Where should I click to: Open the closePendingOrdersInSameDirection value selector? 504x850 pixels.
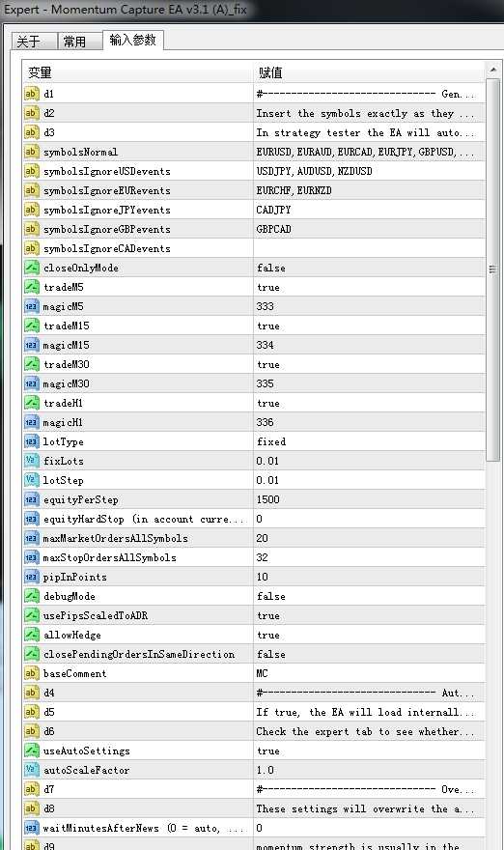point(369,654)
